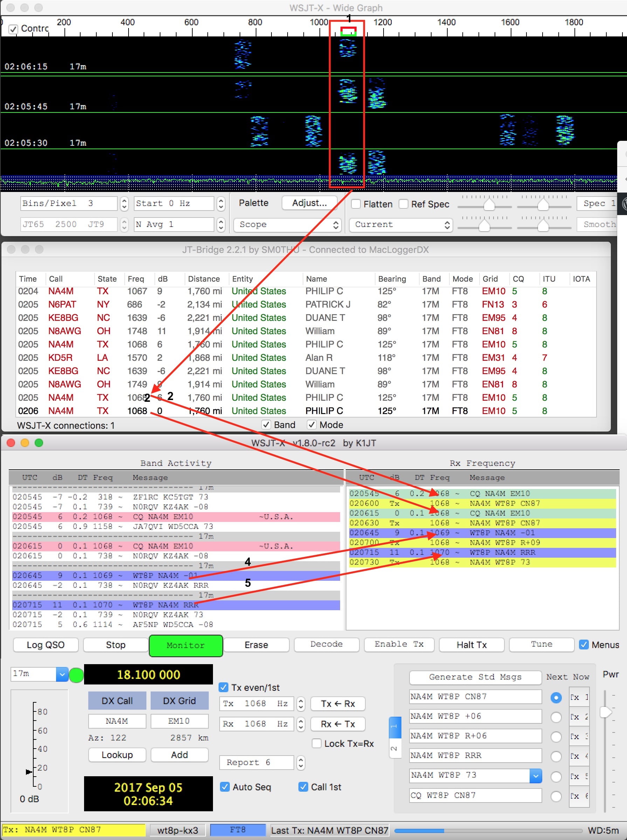Move the Pwr power slider

click(606, 712)
